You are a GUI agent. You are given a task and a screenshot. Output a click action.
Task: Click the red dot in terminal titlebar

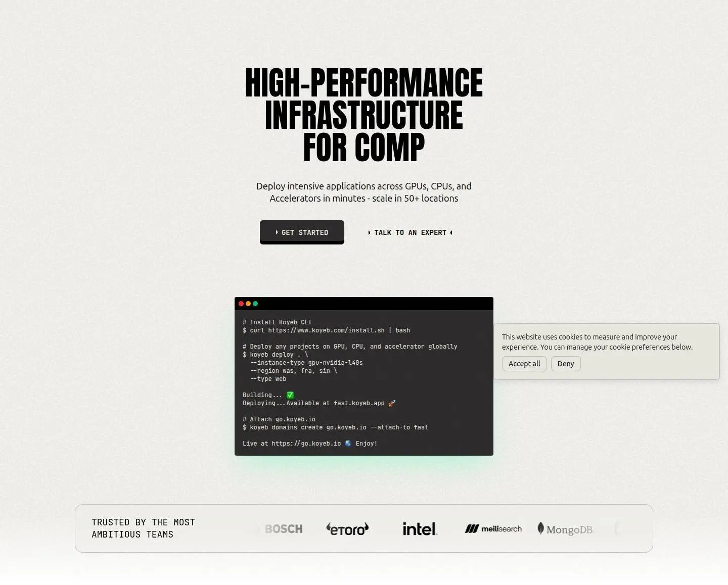point(241,304)
